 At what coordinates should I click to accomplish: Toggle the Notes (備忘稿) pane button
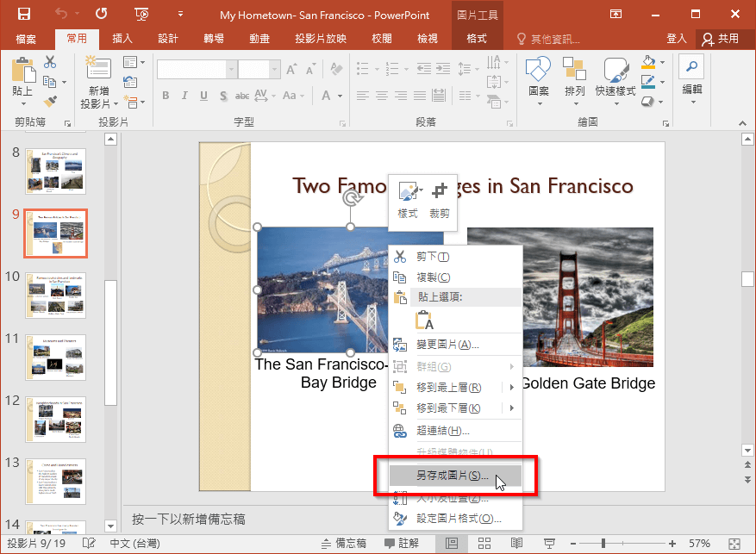[x=342, y=543]
